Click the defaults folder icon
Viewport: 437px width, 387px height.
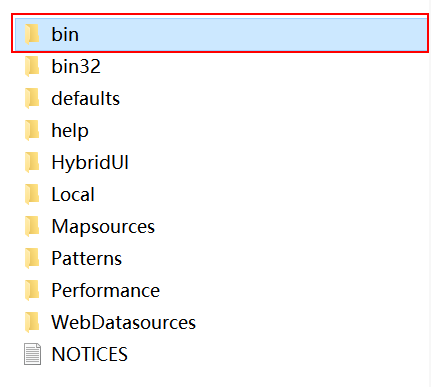(32, 98)
